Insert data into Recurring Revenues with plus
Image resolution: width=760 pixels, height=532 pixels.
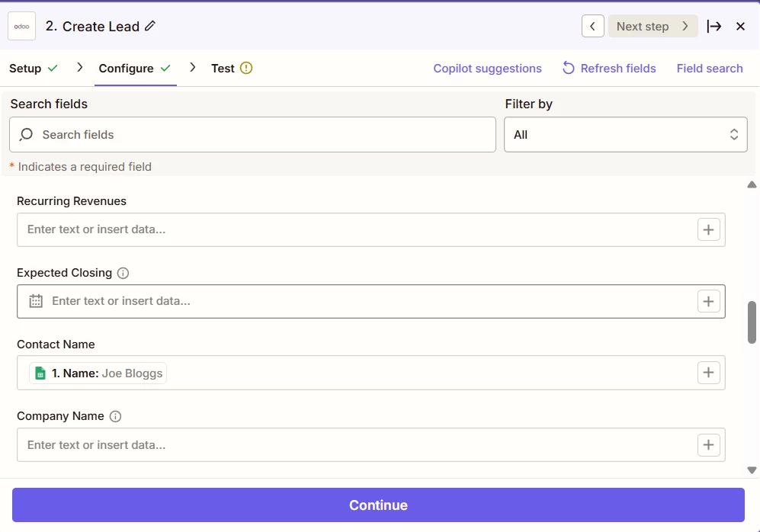click(x=708, y=229)
